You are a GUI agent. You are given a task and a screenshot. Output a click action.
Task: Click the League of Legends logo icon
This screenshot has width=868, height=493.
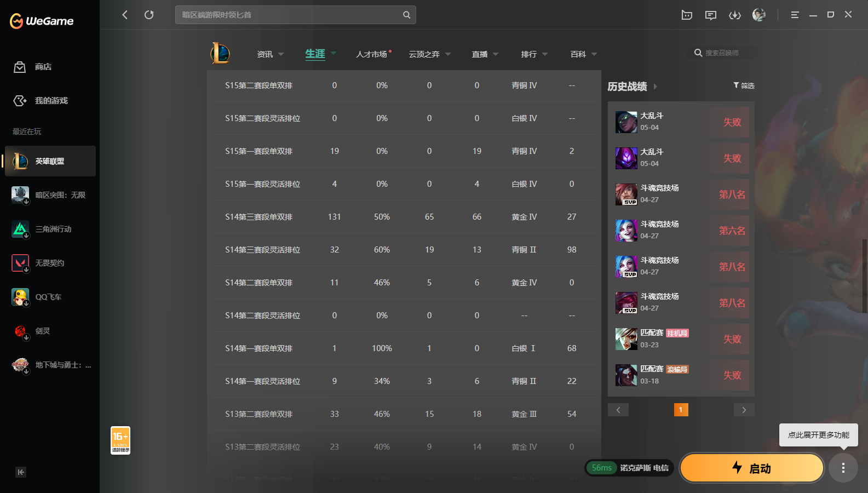coord(220,53)
